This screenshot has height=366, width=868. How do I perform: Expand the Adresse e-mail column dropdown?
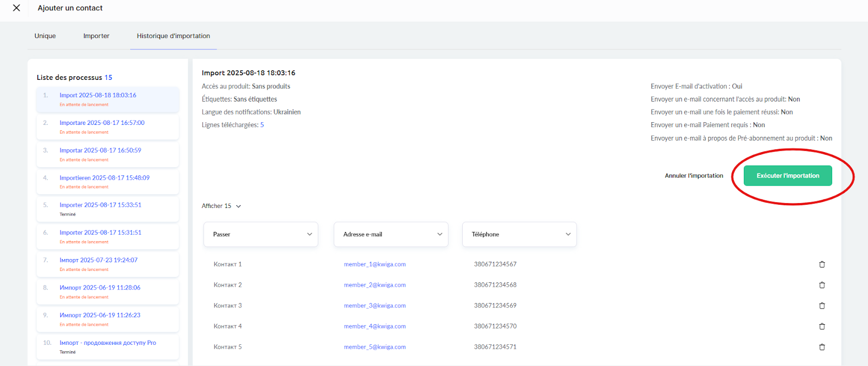pos(391,235)
